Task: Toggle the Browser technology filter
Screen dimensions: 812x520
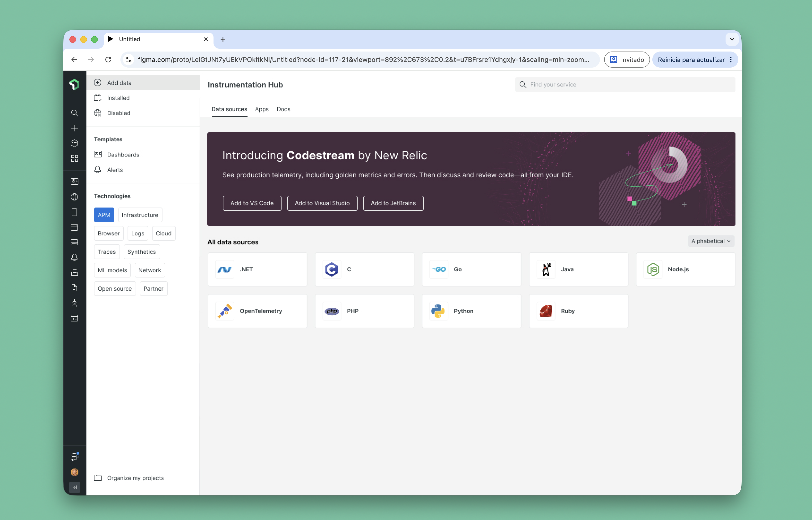Action: pyautogui.click(x=109, y=233)
